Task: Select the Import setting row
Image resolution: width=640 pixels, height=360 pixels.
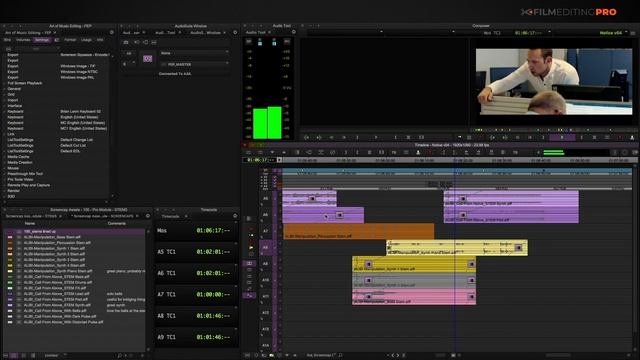Action: (x=13, y=100)
